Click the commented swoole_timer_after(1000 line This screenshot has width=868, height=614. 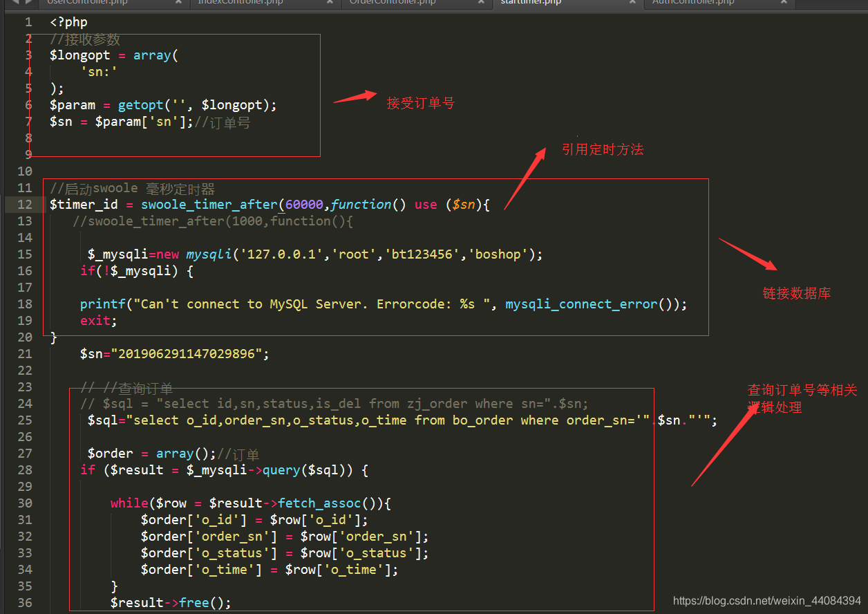point(213,221)
